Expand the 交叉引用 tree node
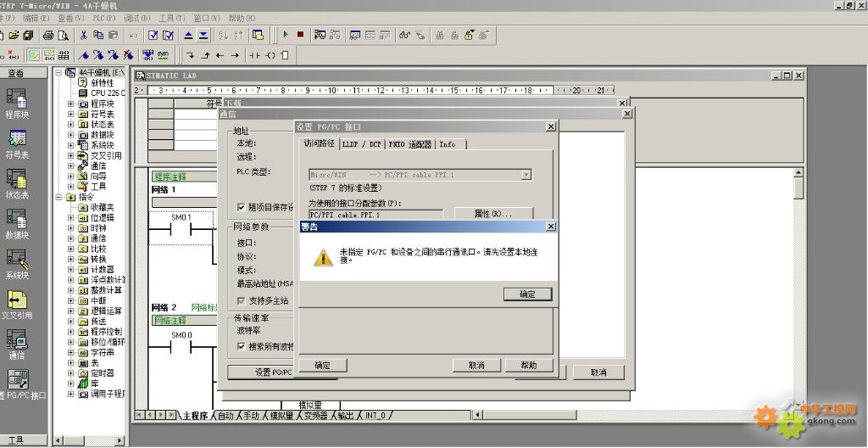The width and height of the screenshot is (868, 448). coord(71,156)
